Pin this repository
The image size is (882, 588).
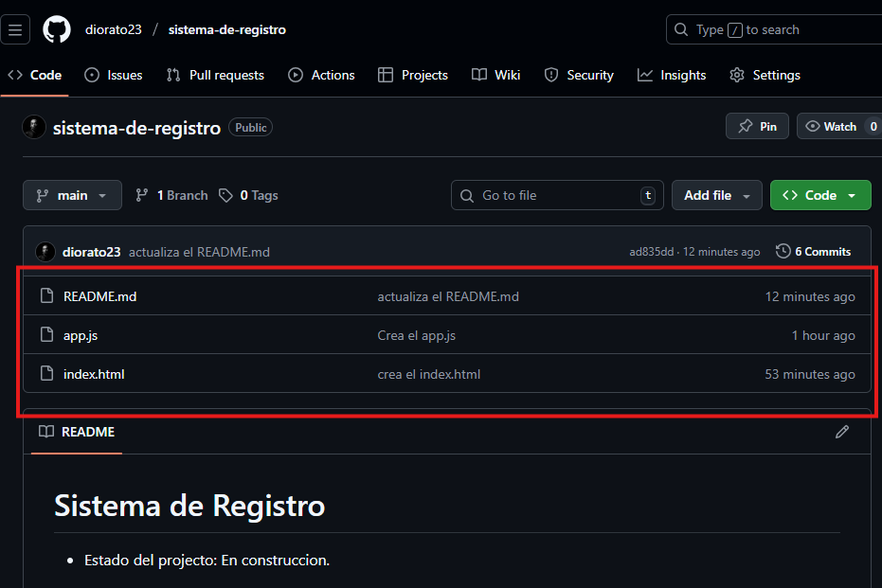coord(757,126)
